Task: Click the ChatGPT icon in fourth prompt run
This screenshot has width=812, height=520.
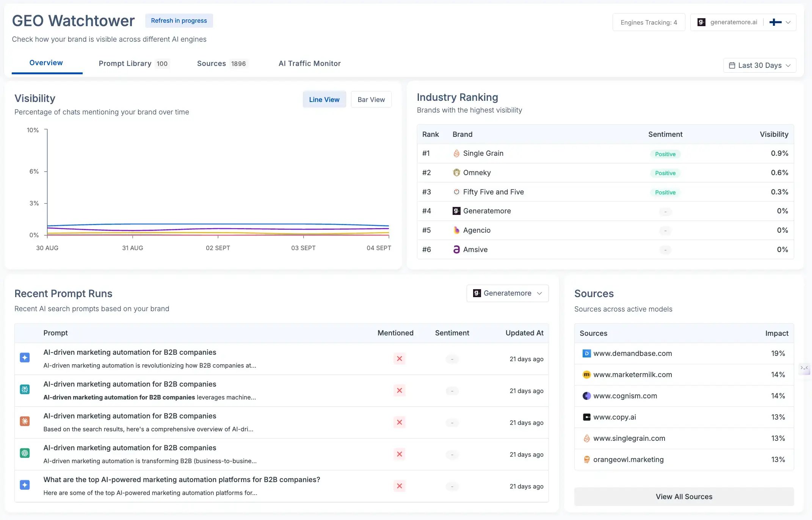Action: [25, 453]
